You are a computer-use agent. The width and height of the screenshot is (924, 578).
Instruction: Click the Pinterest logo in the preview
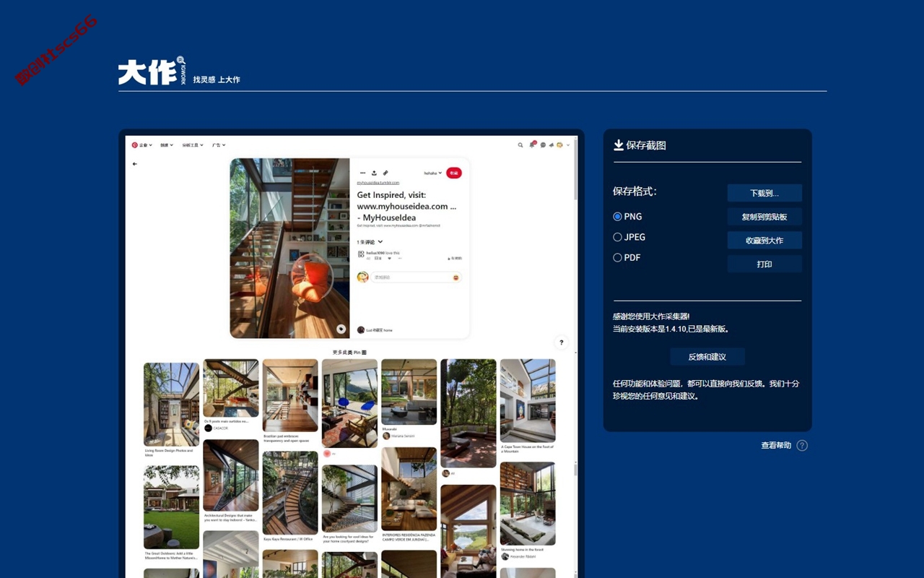(134, 145)
